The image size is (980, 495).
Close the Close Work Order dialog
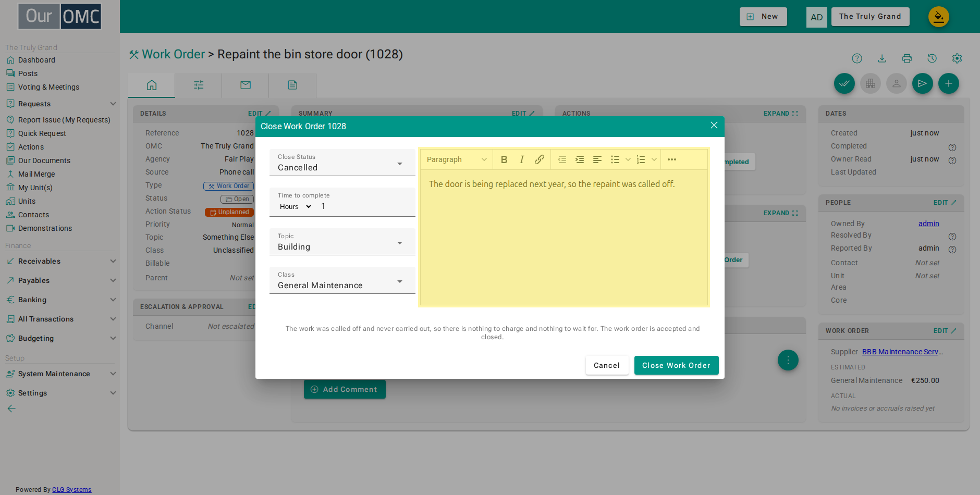pyautogui.click(x=714, y=126)
